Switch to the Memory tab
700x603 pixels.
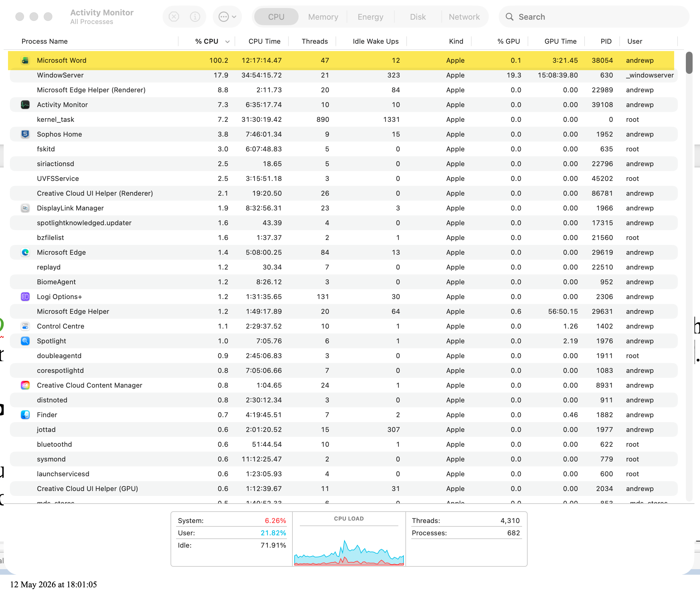tap(323, 17)
